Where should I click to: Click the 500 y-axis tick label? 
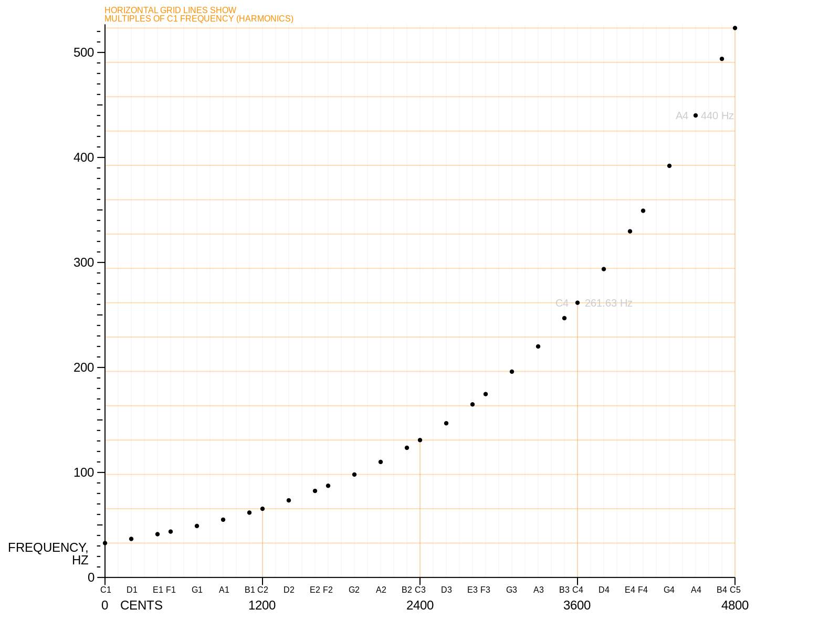[x=83, y=52]
